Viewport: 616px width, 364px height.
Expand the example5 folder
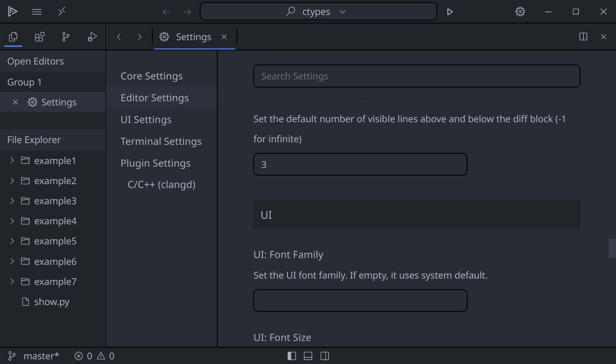click(x=12, y=241)
